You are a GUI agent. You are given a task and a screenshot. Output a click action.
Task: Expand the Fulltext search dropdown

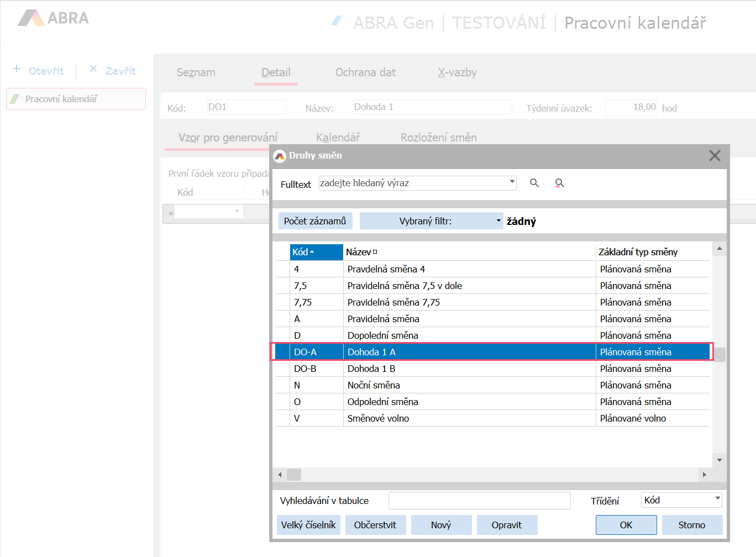[x=512, y=182]
